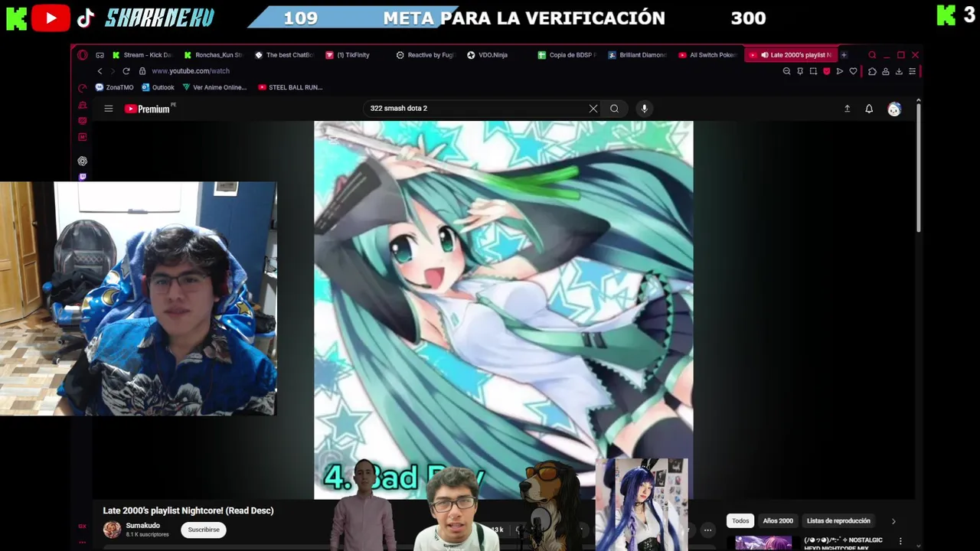Screen dimensions: 980x551
Task: Click the zoom out magnifier toolbar icon
Action: point(786,71)
